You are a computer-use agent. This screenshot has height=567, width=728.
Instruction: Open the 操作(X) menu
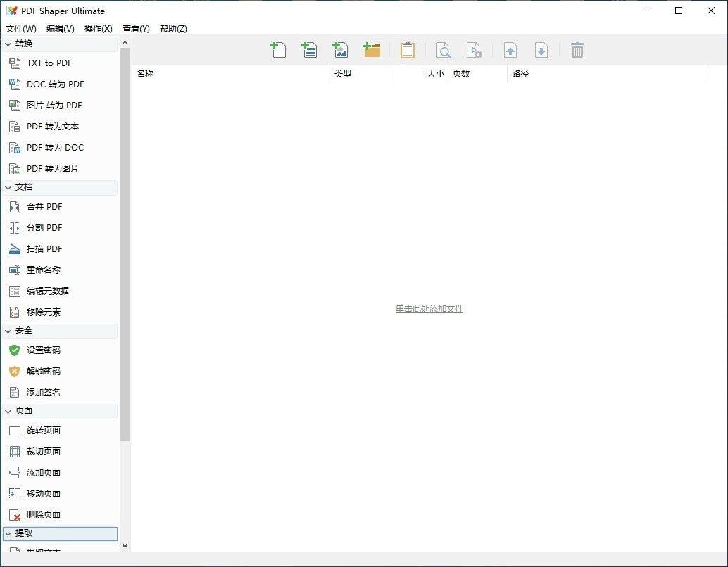click(99, 29)
